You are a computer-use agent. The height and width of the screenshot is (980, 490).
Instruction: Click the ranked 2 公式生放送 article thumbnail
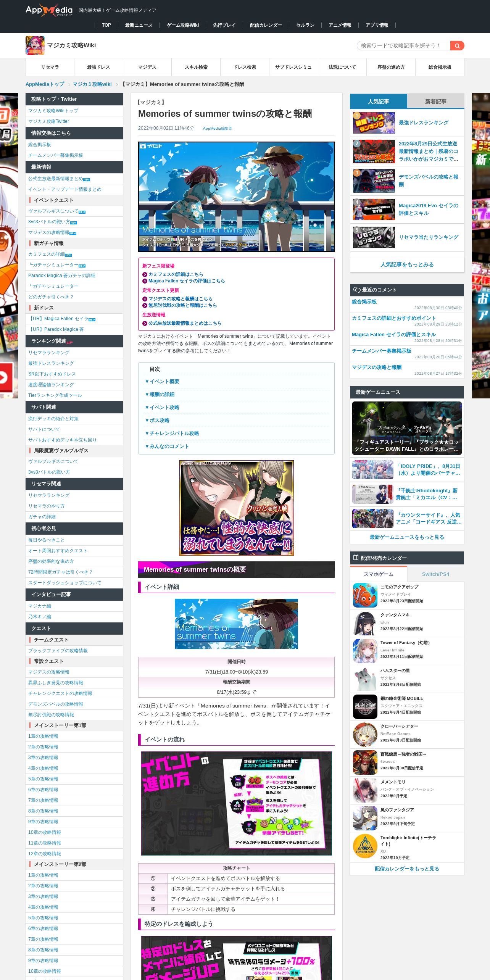374,152
